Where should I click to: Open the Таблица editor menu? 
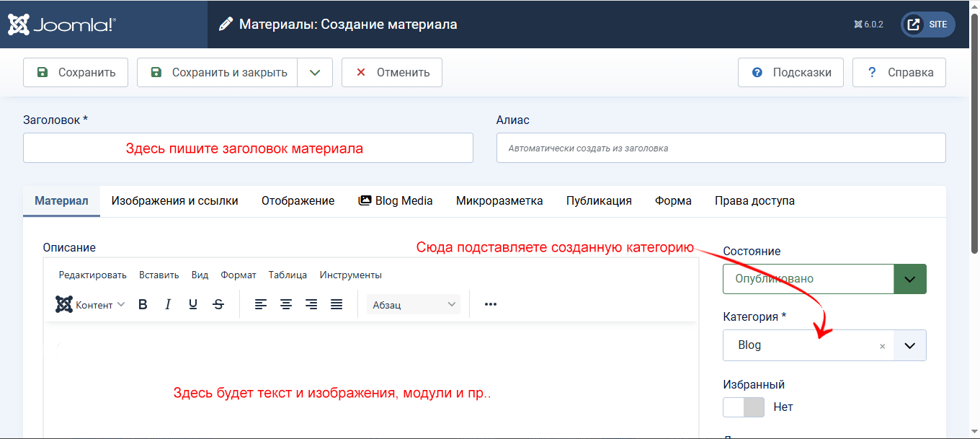(288, 275)
